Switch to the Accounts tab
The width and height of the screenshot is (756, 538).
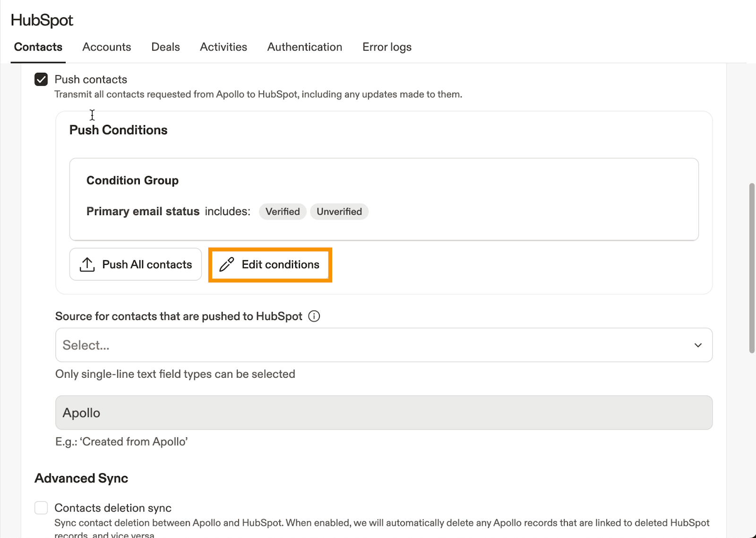[106, 47]
